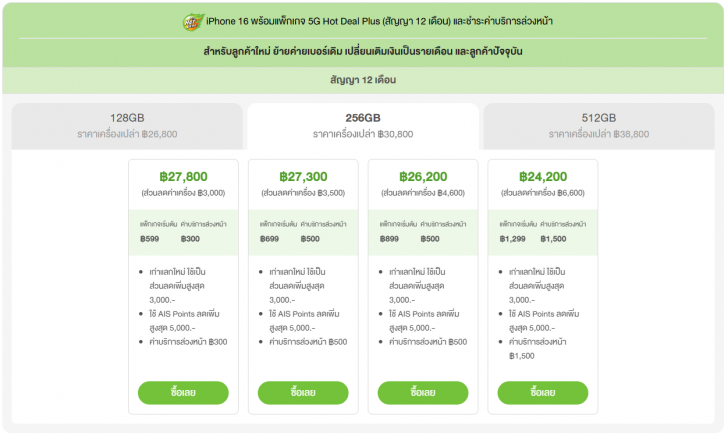This screenshot has height=436, width=728.
Task: Click the ฿27,300 price heading
Action: click(303, 176)
